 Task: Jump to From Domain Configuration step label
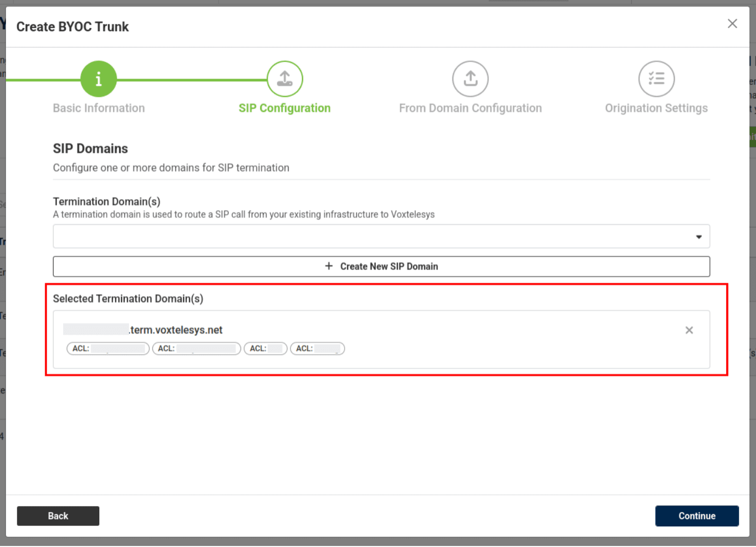pyautogui.click(x=470, y=108)
